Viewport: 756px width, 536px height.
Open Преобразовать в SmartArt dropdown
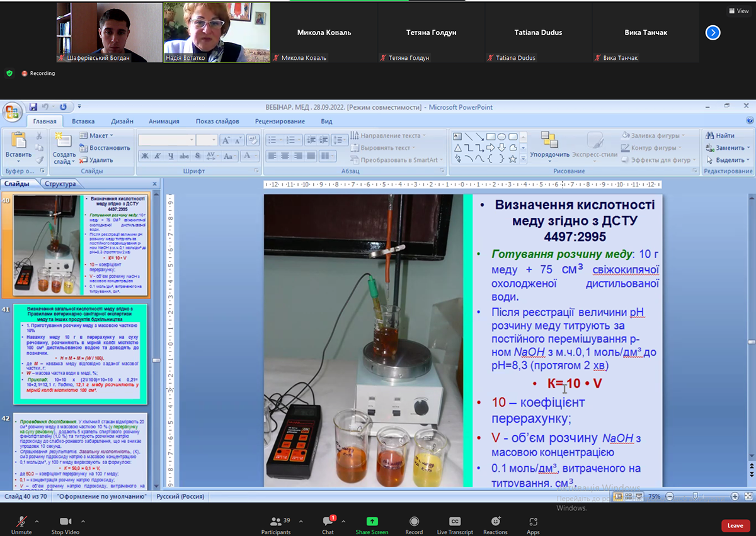point(397,160)
